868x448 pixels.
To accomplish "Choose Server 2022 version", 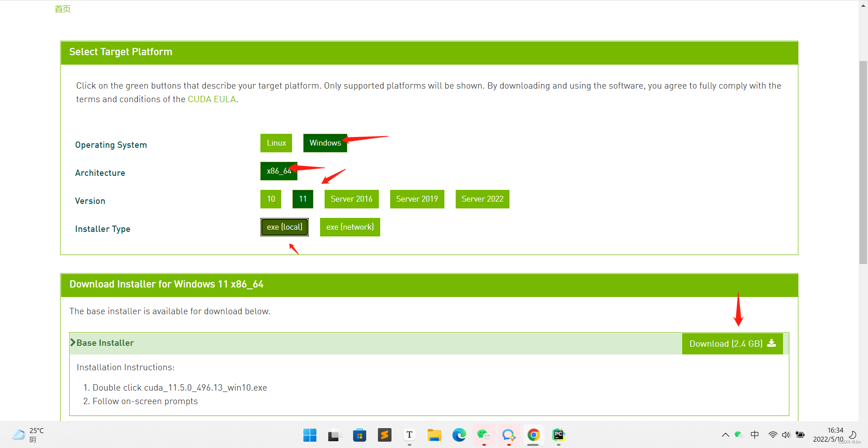I will click(482, 199).
